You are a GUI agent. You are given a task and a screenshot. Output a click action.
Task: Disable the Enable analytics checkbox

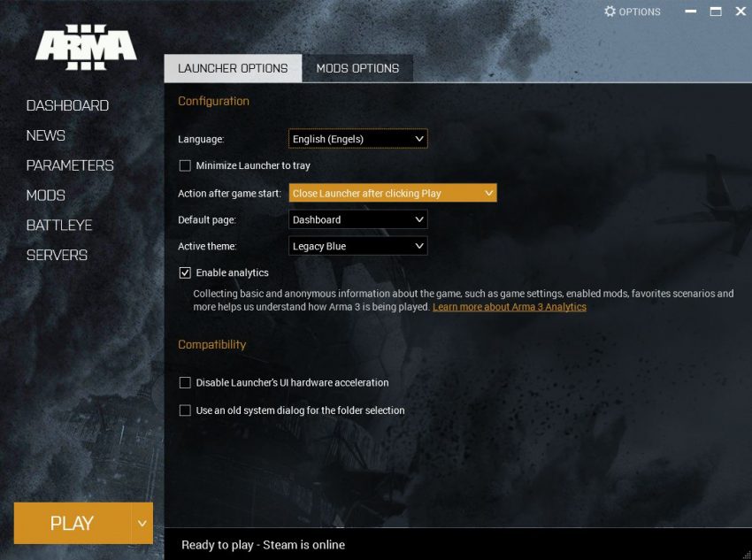[185, 272]
